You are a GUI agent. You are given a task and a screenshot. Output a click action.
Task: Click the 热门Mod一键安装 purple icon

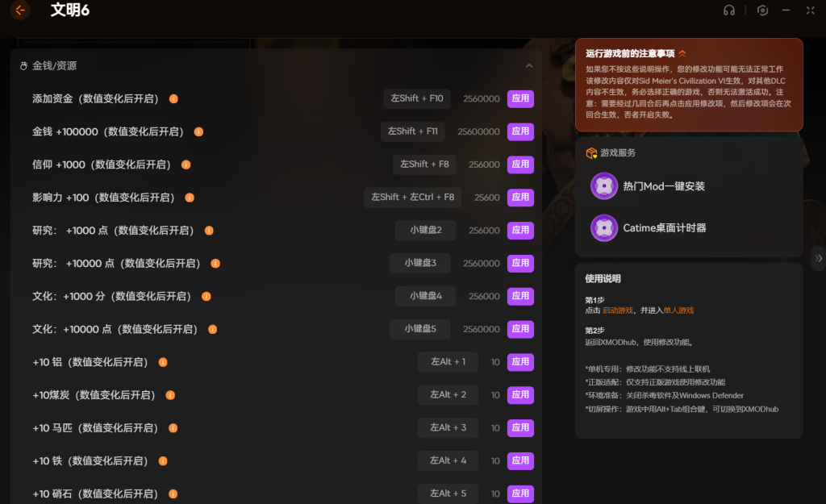tap(604, 186)
